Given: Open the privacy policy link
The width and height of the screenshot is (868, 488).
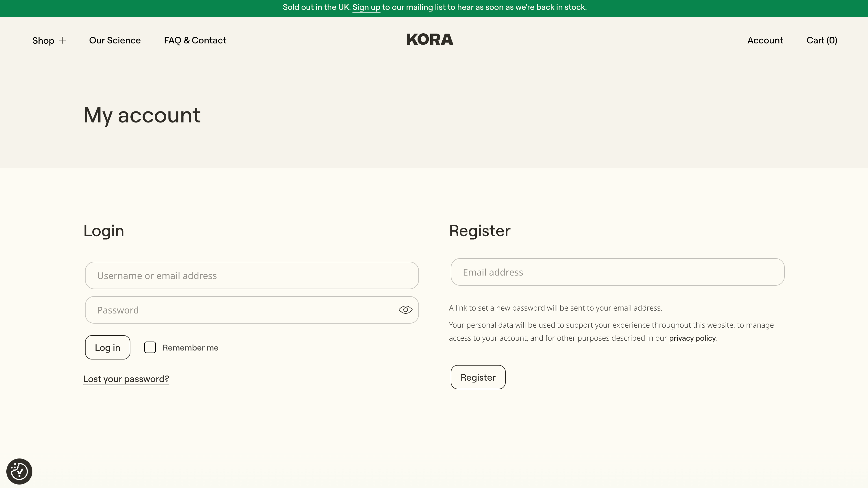Looking at the screenshot, I should [692, 338].
